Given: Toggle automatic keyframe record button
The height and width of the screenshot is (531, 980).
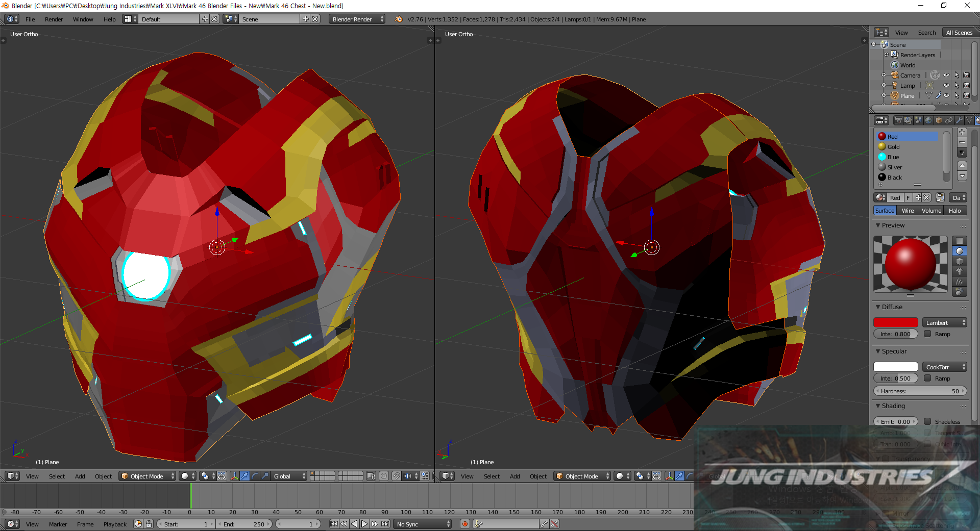Looking at the screenshot, I should [x=465, y=524].
